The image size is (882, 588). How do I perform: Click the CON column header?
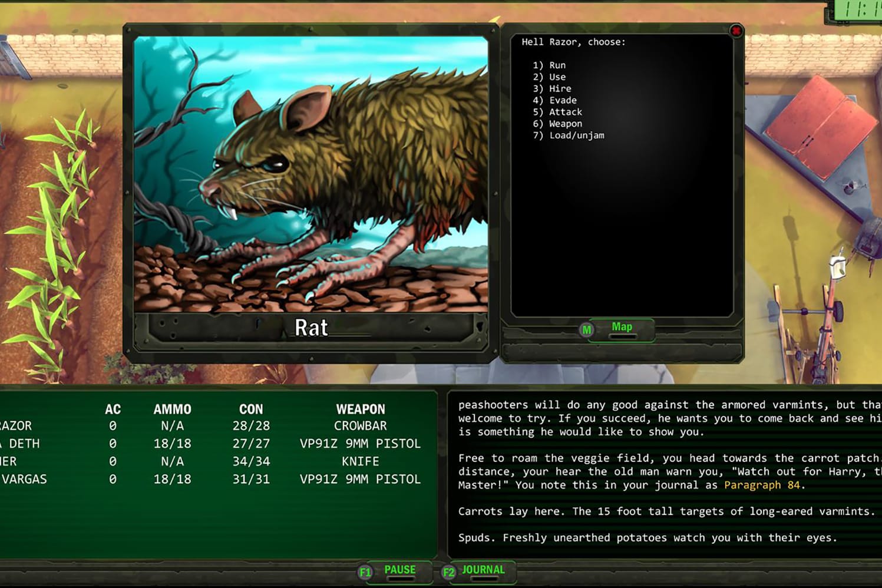pyautogui.click(x=251, y=409)
